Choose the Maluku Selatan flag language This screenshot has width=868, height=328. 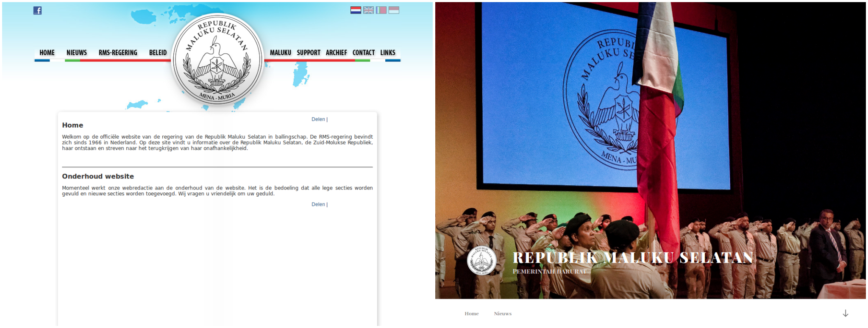[381, 10]
